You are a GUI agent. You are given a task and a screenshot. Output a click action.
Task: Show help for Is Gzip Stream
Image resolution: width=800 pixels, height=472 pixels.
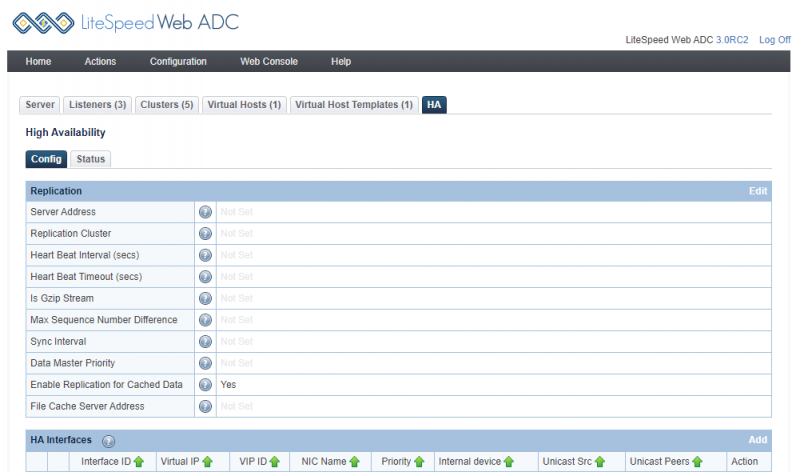click(206, 298)
